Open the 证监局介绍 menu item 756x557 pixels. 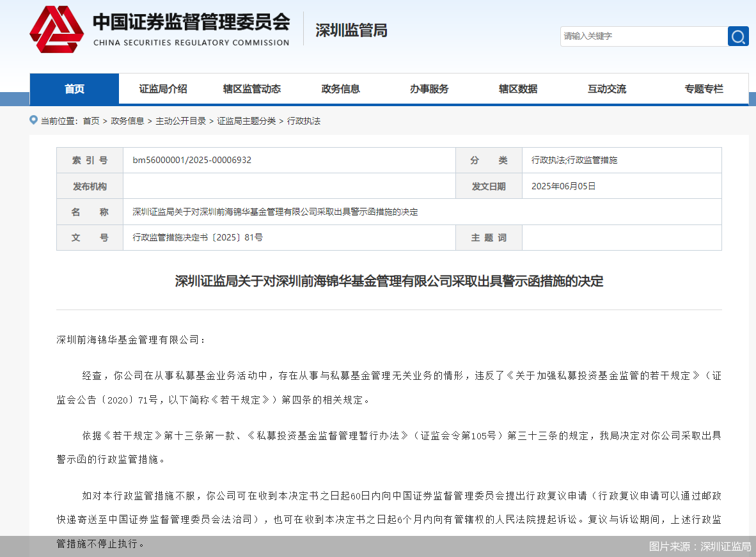tap(163, 89)
